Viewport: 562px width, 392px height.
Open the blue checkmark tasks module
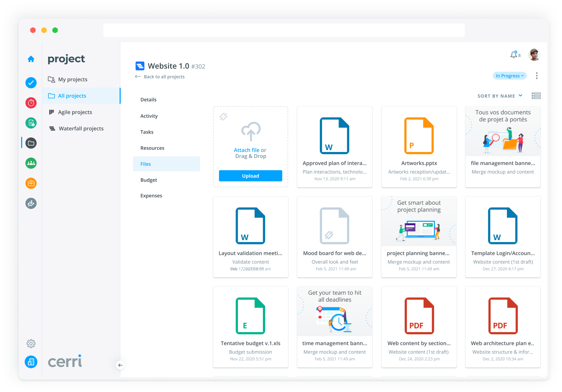point(31,83)
